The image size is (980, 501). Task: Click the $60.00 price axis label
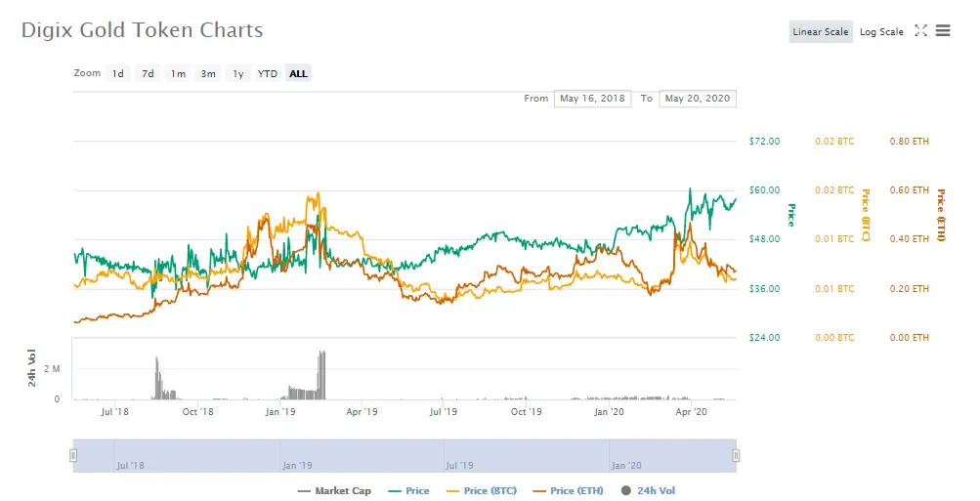pos(764,189)
